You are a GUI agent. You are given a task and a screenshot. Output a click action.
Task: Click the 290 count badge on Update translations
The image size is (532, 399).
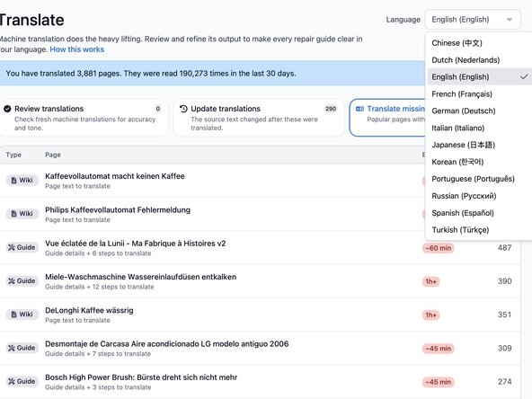coord(331,109)
